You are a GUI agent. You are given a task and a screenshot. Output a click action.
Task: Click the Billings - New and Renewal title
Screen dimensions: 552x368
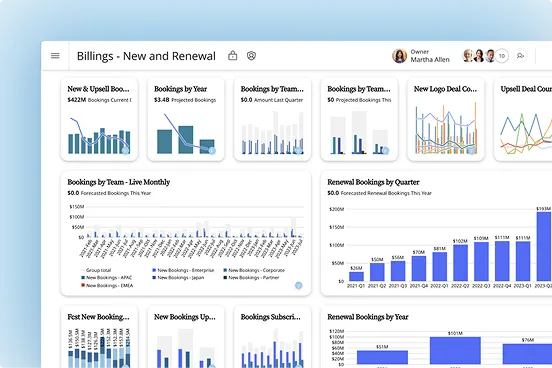pyautogui.click(x=146, y=56)
